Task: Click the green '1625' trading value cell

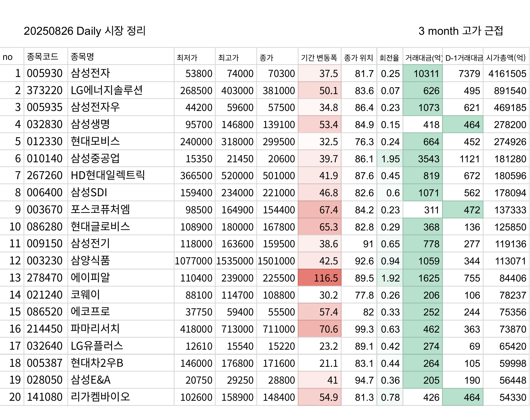Action: pyautogui.click(x=423, y=278)
